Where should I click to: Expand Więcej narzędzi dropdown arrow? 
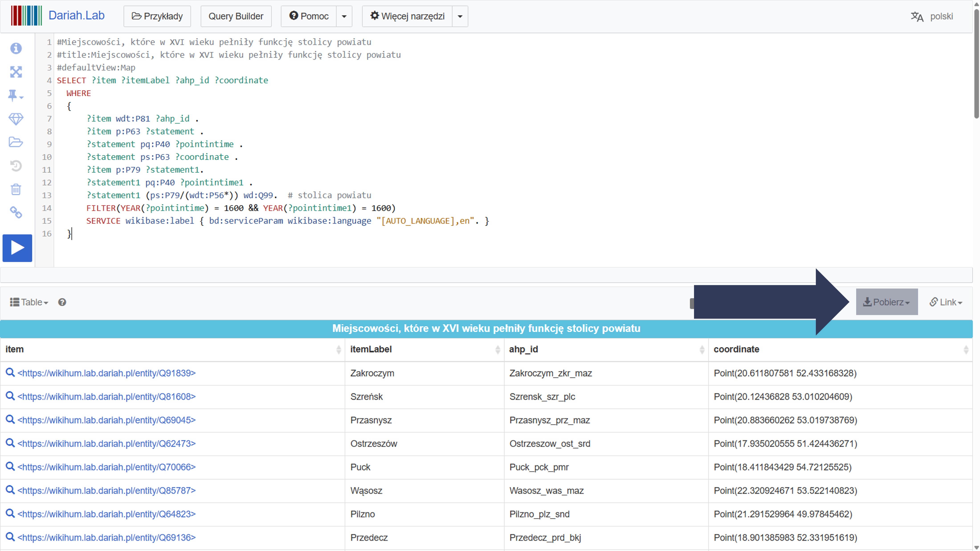pos(459,16)
